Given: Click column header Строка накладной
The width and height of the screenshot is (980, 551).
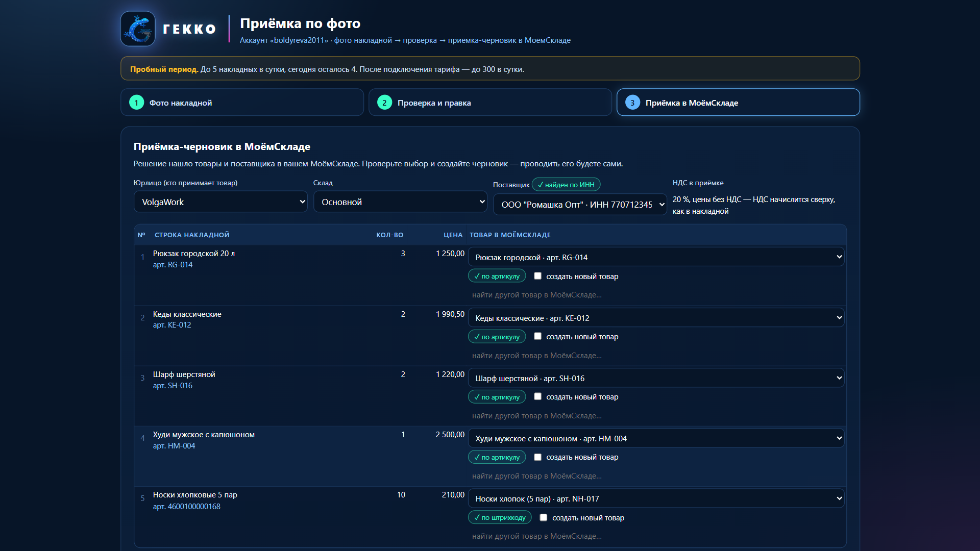Looking at the screenshot, I should click(192, 235).
